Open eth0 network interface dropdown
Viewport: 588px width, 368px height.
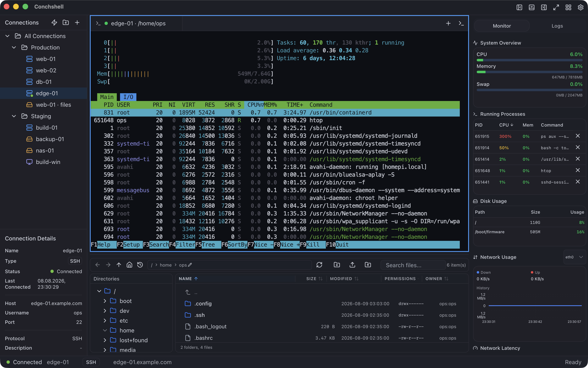click(x=574, y=257)
